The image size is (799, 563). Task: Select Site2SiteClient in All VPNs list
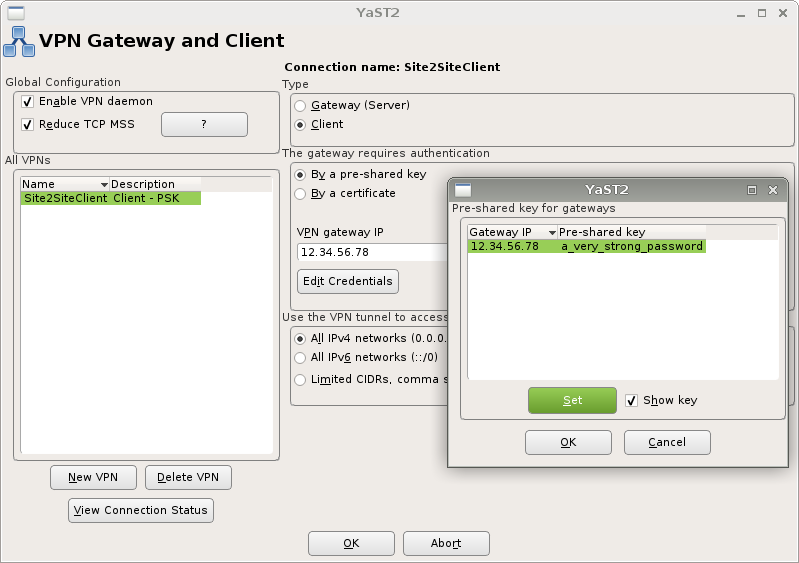point(65,198)
